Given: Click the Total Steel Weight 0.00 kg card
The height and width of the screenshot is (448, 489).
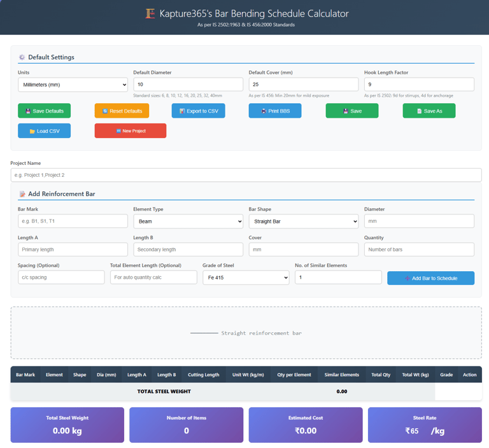Looking at the screenshot, I should (67, 425).
